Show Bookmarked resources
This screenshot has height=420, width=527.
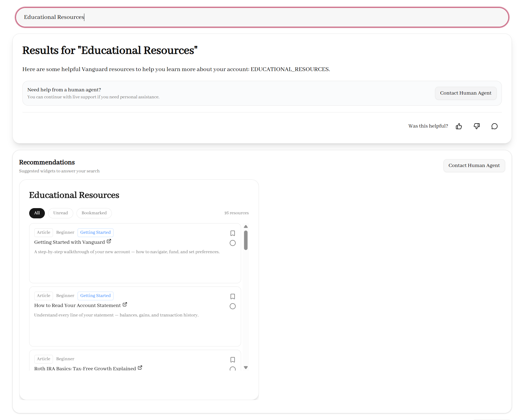pyautogui.click(x=94, y=213)
